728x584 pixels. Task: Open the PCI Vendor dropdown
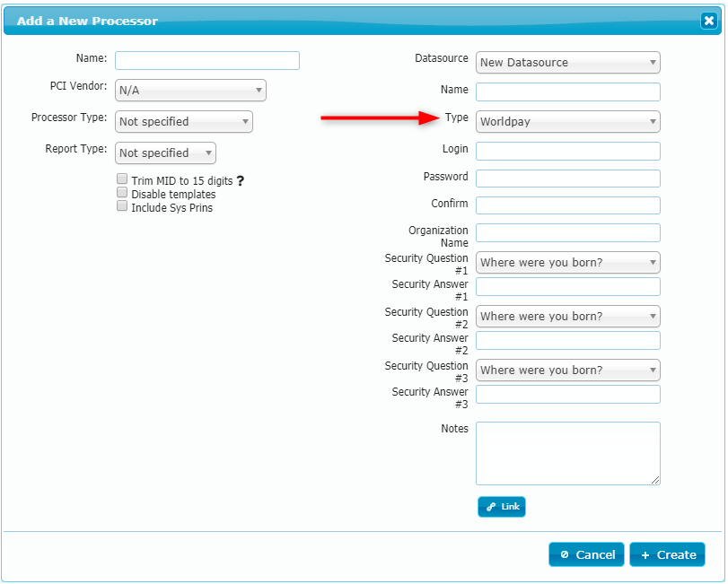click(x=190, y=90)
